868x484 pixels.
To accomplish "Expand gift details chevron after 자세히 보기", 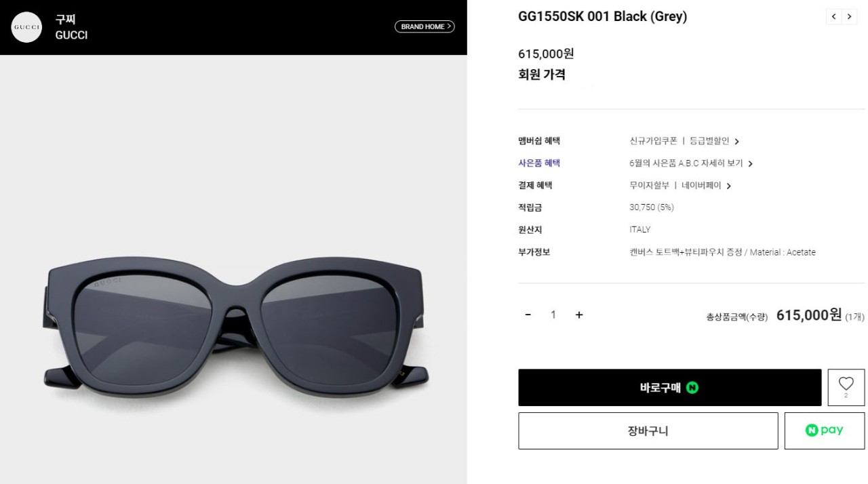I will pyautogui.click(x=751, y=163).
